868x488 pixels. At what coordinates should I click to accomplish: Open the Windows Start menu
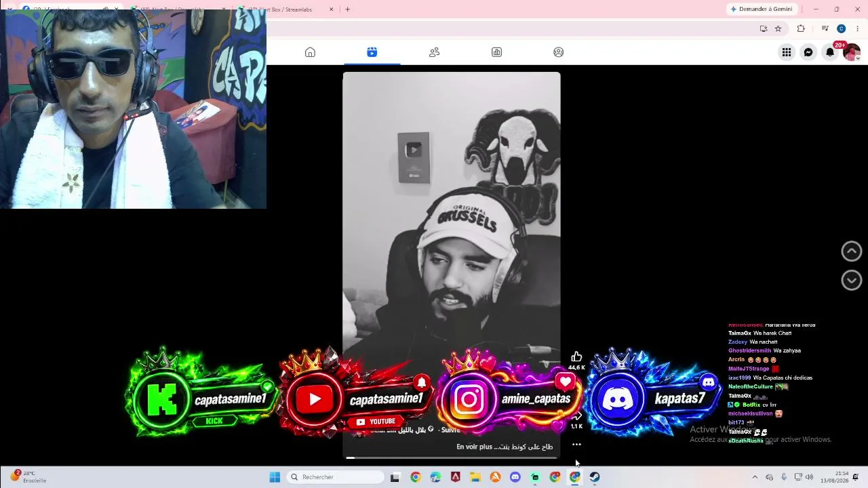(275, 477)
